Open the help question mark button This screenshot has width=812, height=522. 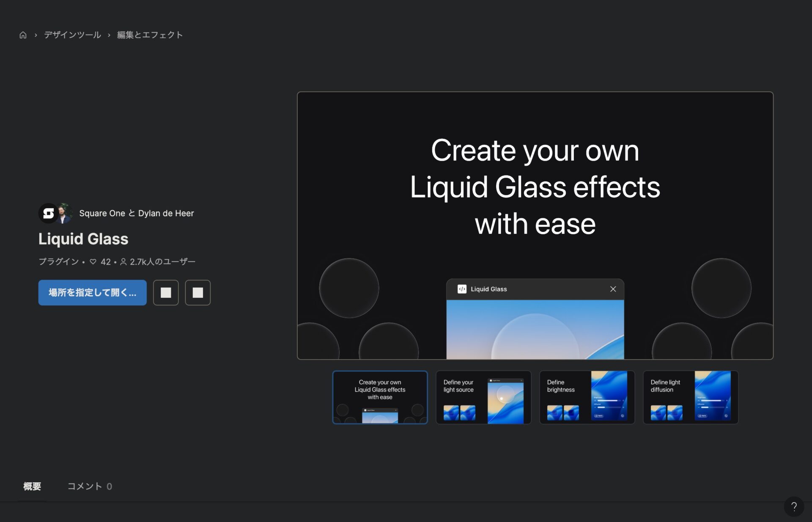click(794, 506)
